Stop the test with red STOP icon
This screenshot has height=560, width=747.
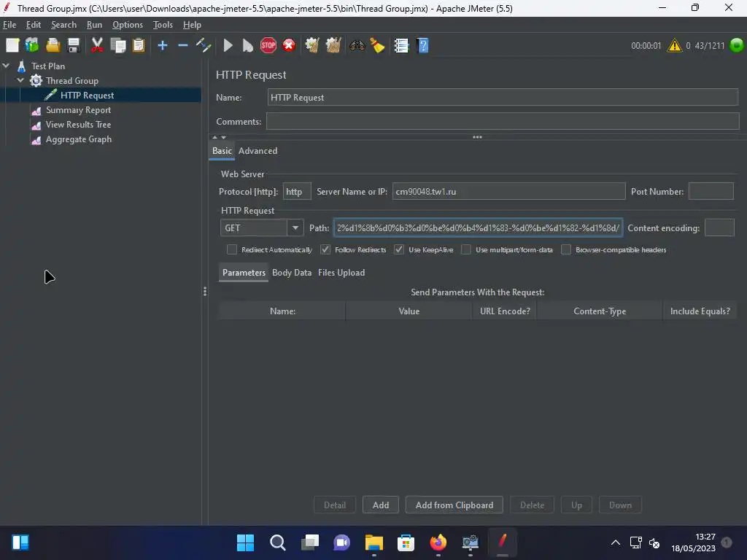point(268,46)
